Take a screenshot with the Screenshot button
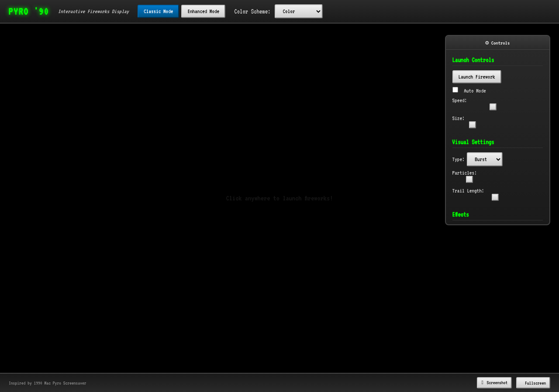Viewport: 559px width, 392px height. (x=494, y=383)
